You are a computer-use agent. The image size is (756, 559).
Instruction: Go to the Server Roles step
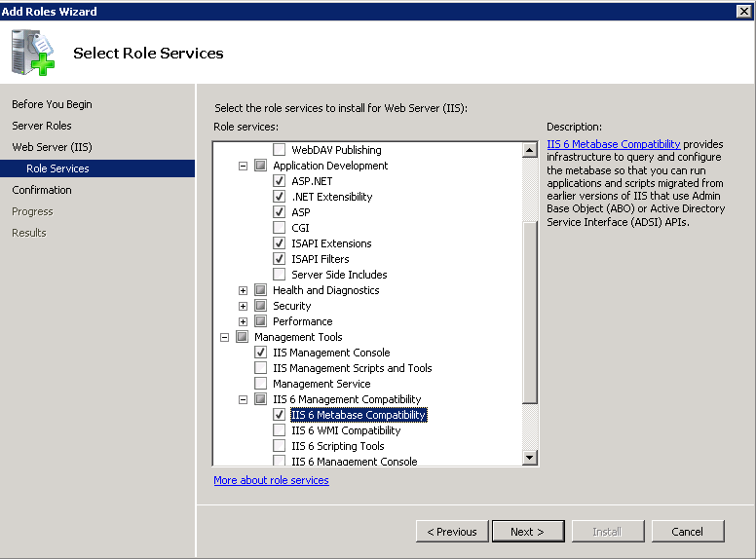(x=41, y=126)
